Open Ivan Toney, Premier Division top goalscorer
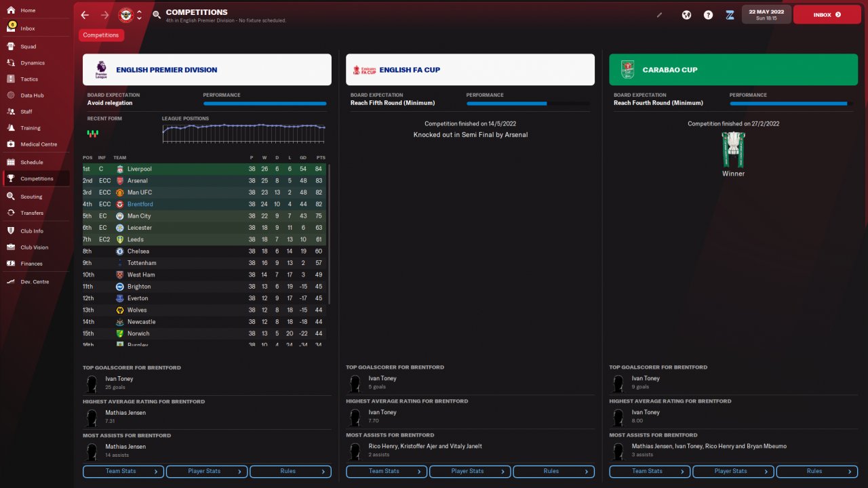868x488 pixels. [119, 379]
